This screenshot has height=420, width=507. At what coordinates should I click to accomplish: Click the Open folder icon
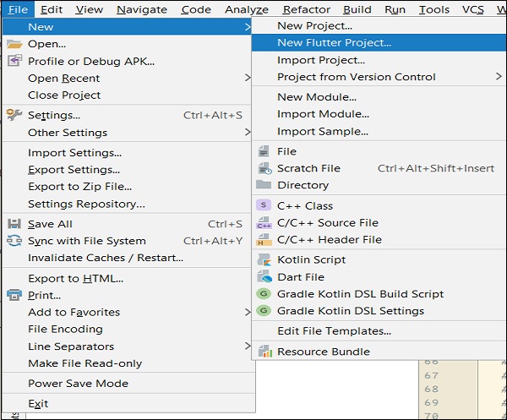tap(14, 44)
